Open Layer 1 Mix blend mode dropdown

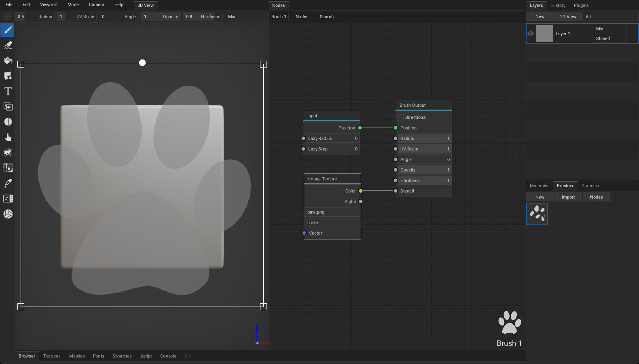(x=609, y=29)
